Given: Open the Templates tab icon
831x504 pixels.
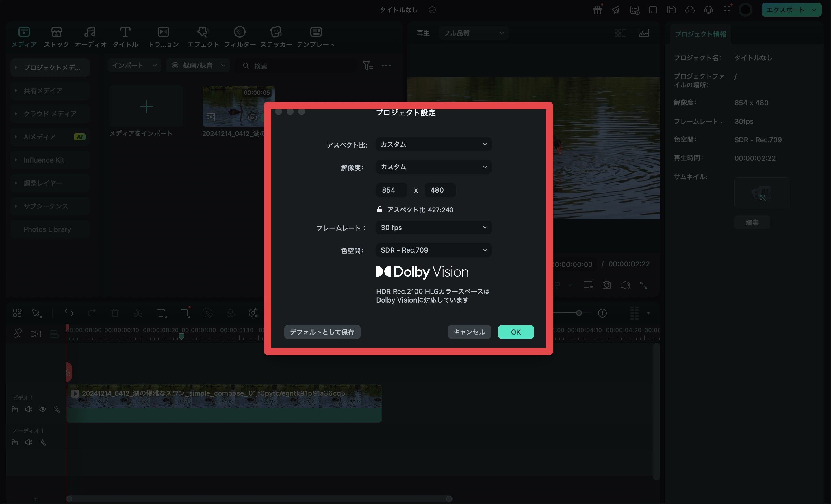Looking at the screenshot, I should click(x=316, y=32).
